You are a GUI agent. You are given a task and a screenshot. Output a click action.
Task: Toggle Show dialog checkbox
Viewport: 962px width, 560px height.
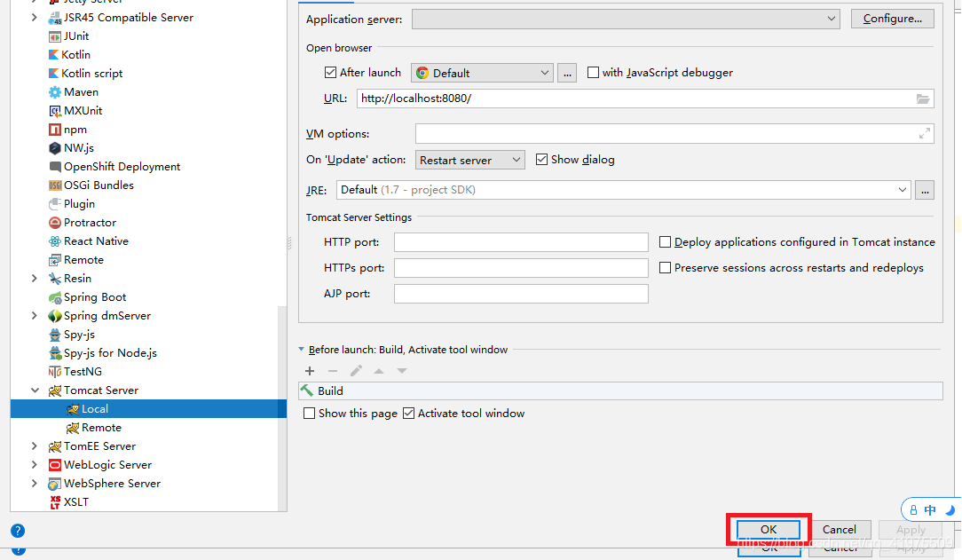point(541,160)
